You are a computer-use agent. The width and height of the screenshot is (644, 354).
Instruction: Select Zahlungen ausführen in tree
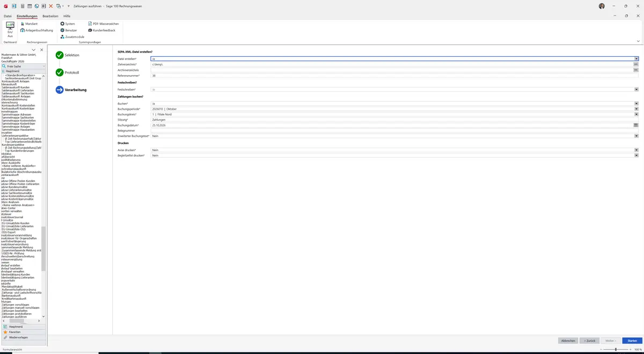tap(14, 317)
